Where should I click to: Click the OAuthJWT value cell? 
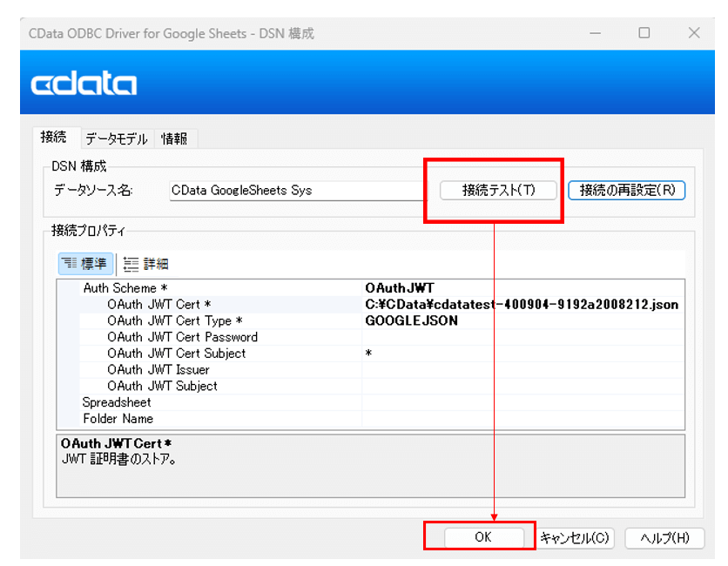pos(522,288)
